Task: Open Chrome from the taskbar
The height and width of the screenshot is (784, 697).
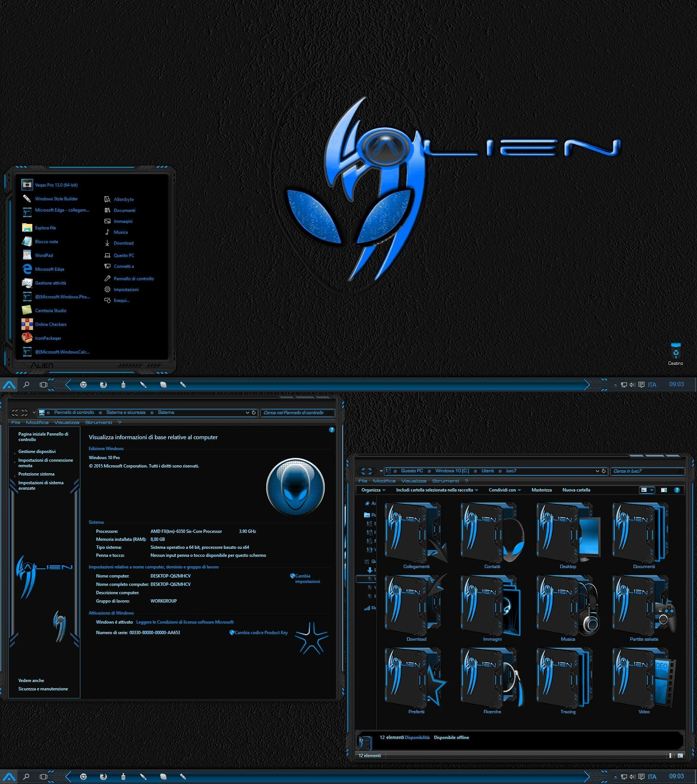Action: tap(84, 385)
